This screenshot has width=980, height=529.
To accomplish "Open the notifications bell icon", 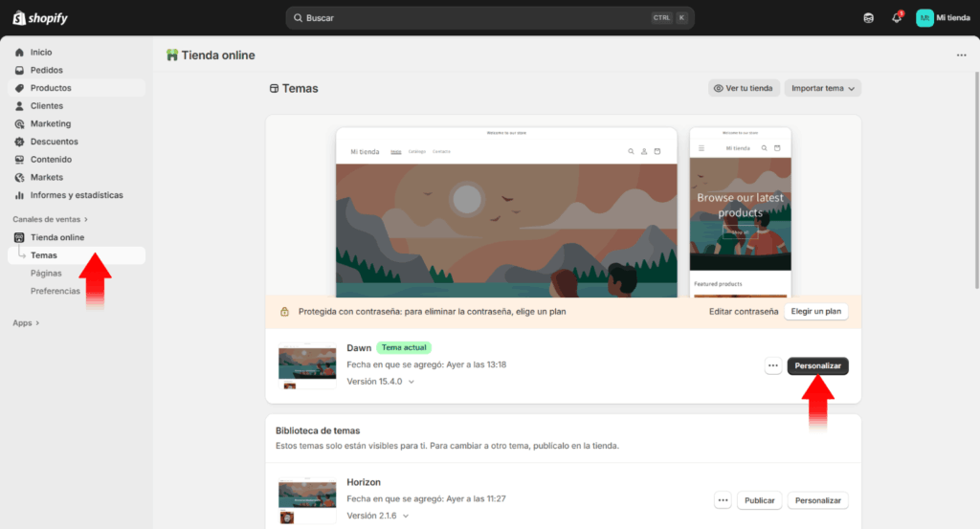I will pyautogui.click(x=896, y=18).
